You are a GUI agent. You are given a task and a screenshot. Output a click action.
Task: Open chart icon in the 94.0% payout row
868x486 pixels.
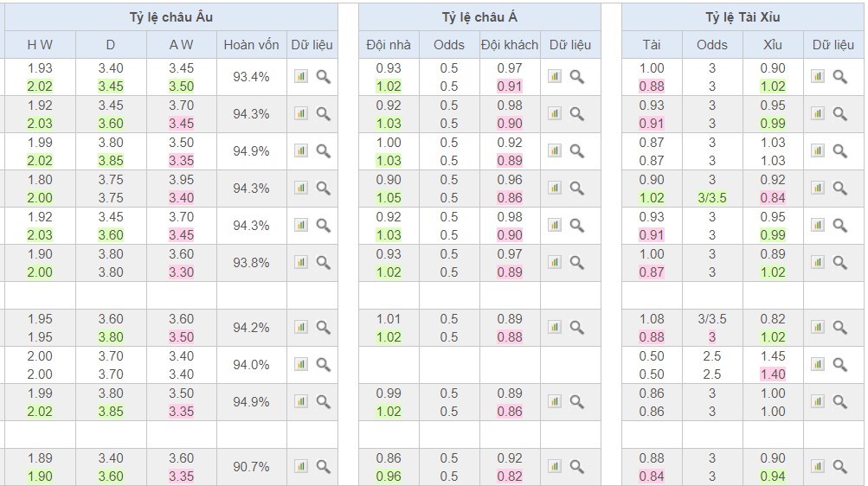[x=301, y=364]
